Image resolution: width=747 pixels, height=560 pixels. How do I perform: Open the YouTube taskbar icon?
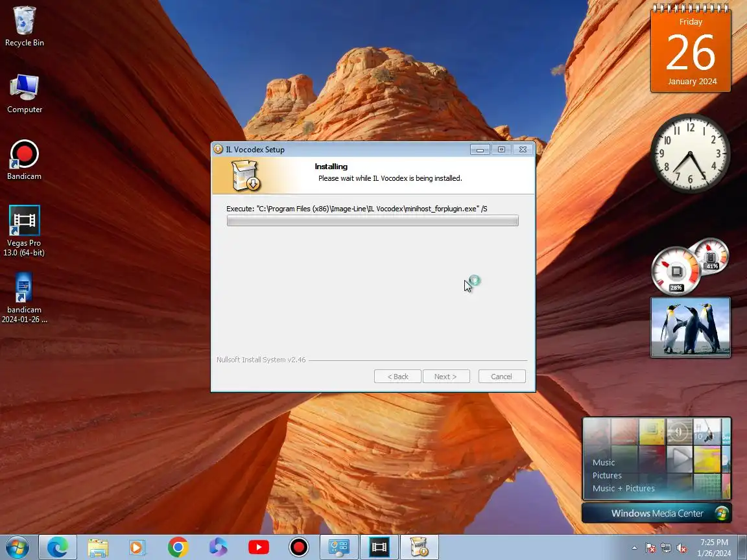259,547
